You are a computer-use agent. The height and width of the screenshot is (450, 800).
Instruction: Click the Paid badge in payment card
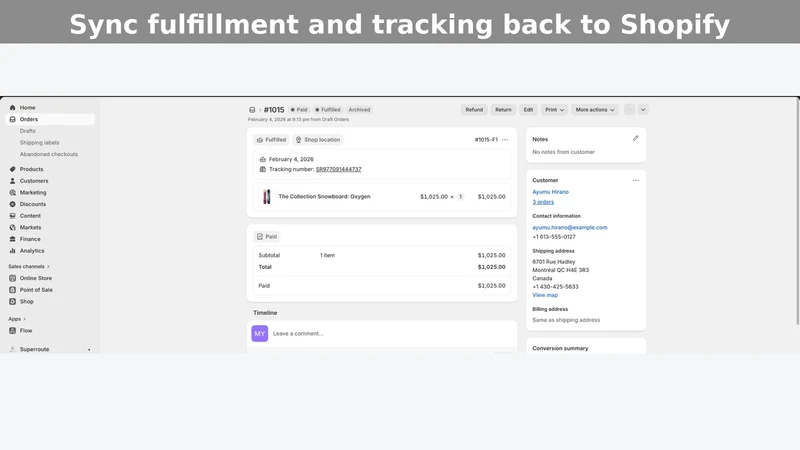[267, 237]
